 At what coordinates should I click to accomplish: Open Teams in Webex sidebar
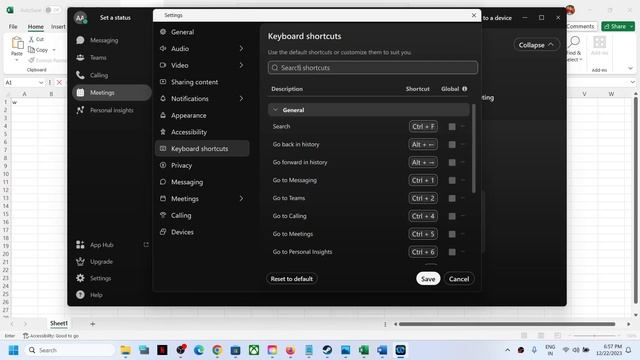pos(98,58)
